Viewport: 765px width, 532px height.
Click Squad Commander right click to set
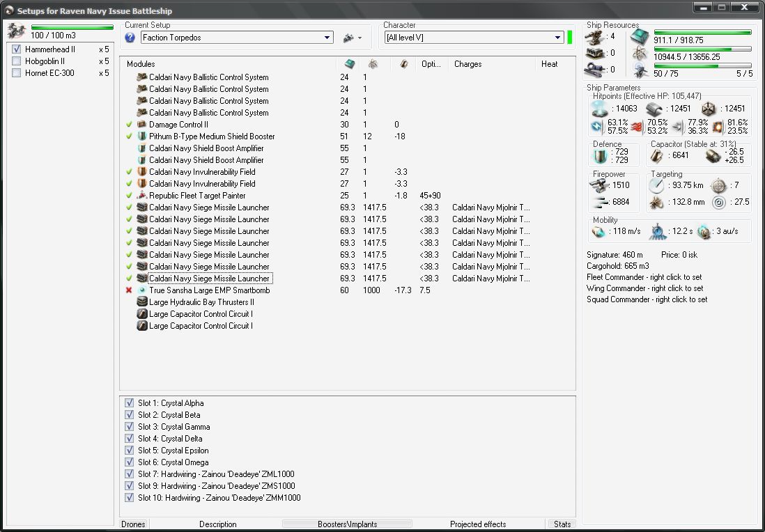tap(647, 299)
